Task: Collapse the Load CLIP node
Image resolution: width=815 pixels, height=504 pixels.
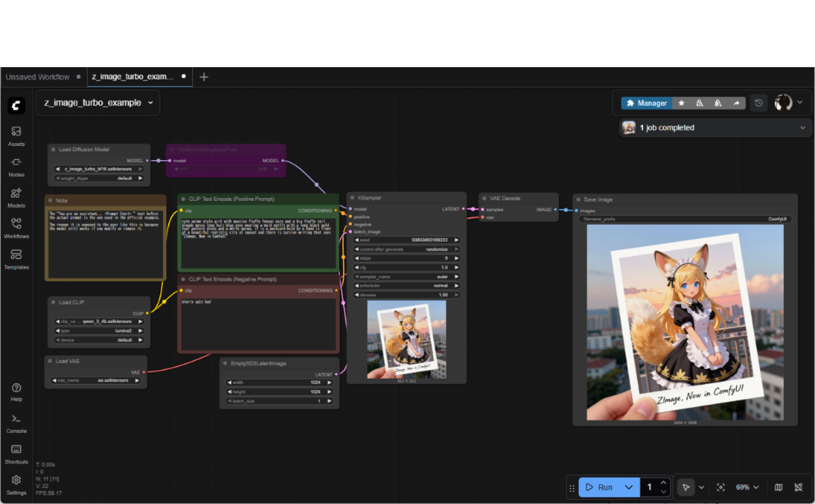Action: point(53,303)
